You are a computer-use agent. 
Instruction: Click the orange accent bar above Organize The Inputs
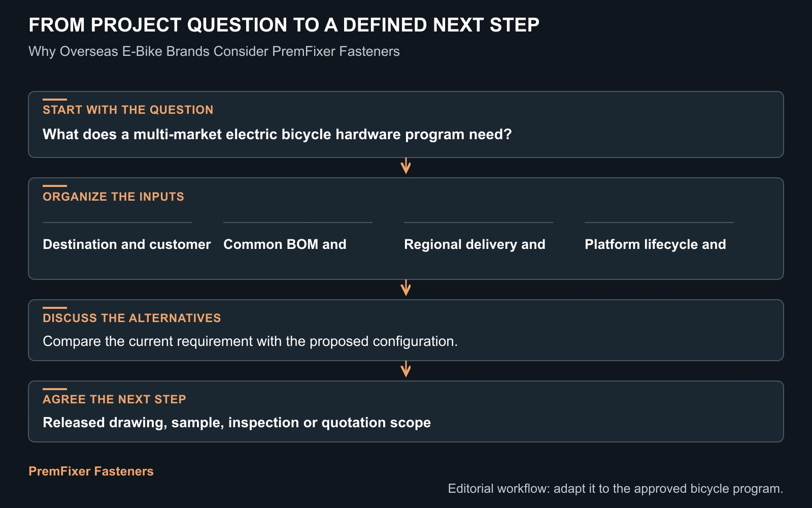coord(55,186)
